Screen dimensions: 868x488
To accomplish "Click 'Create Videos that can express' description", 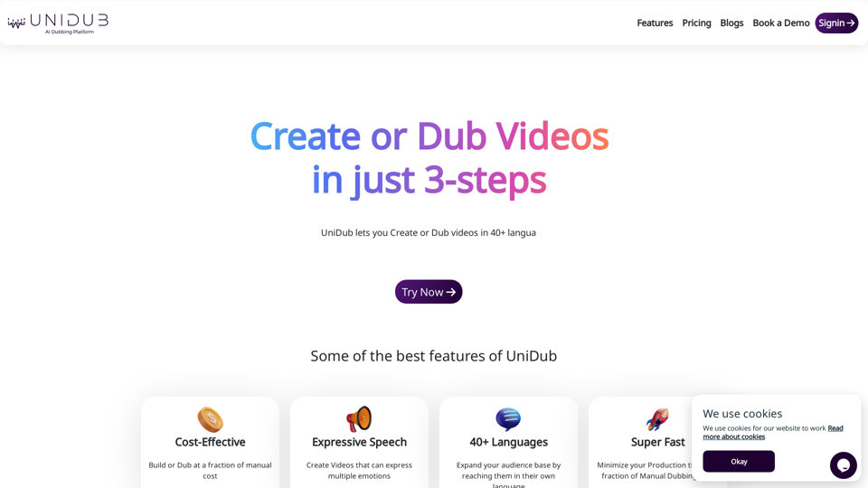I will pyautogui.click(x=359, y=470).
